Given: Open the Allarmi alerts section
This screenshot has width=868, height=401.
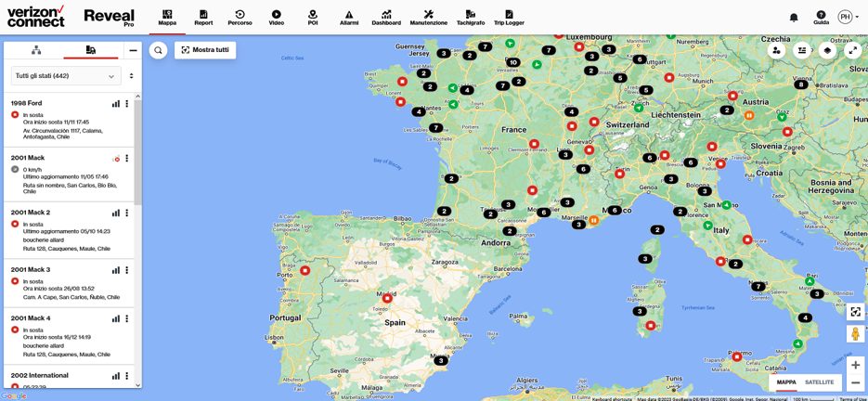Looking at the screenshot, I should [x=349, y=18].
